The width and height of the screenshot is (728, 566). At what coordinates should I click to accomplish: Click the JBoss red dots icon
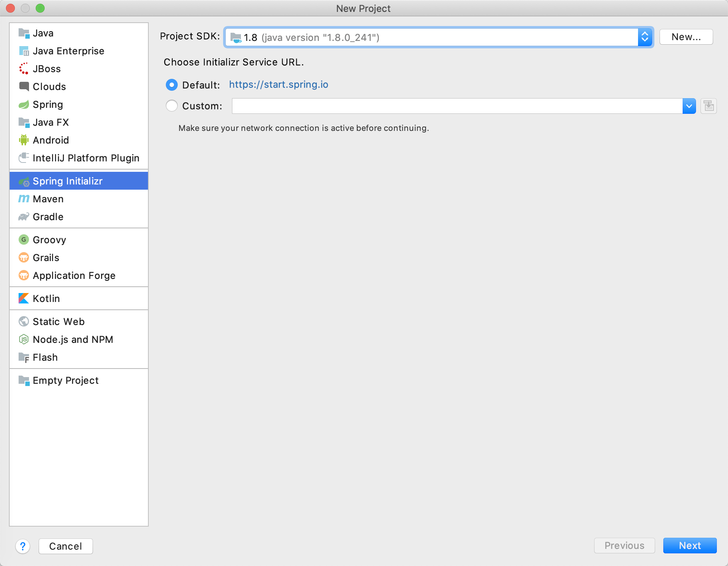23,69
